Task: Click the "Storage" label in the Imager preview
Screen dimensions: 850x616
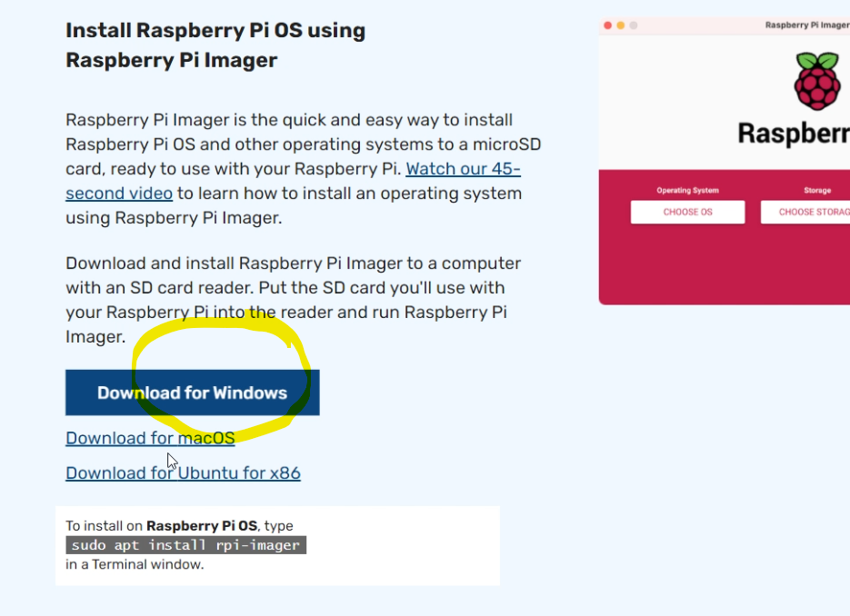Action: click(x=817, y=190)
